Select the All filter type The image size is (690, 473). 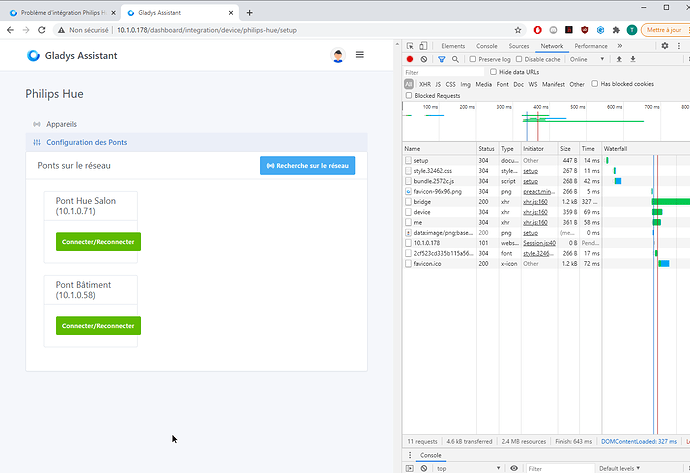point(409,84)
